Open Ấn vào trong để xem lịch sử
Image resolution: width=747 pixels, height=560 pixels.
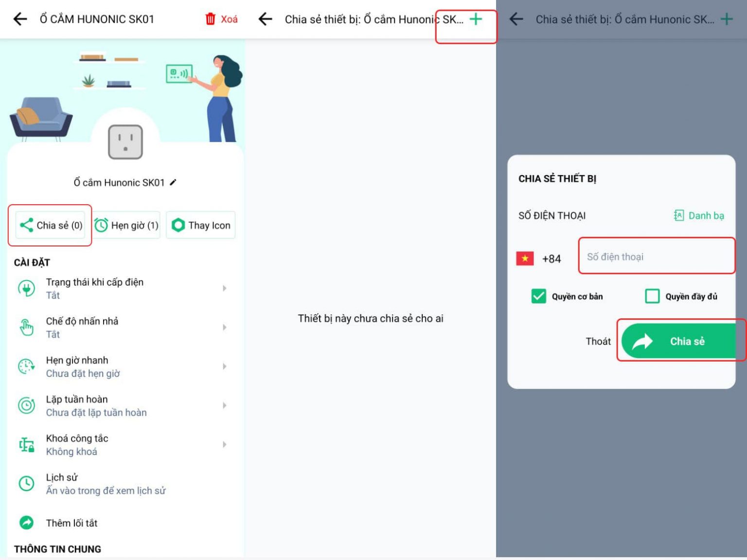[106, 490]
